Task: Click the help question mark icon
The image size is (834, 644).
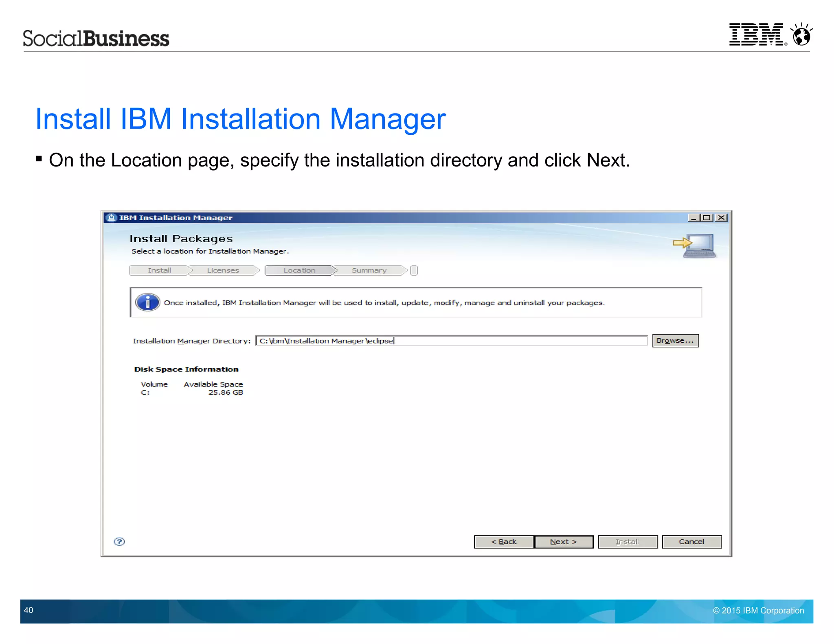Action: coord(119,541)
